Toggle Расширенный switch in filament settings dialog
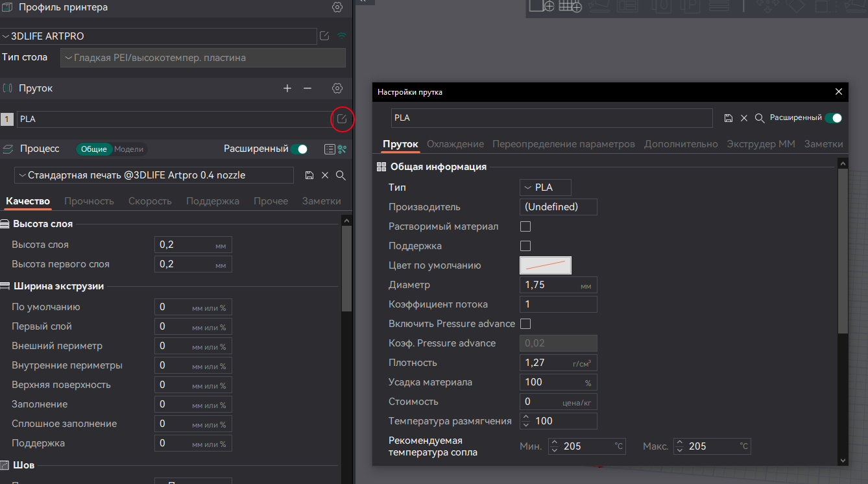 (x=833, y=118)
